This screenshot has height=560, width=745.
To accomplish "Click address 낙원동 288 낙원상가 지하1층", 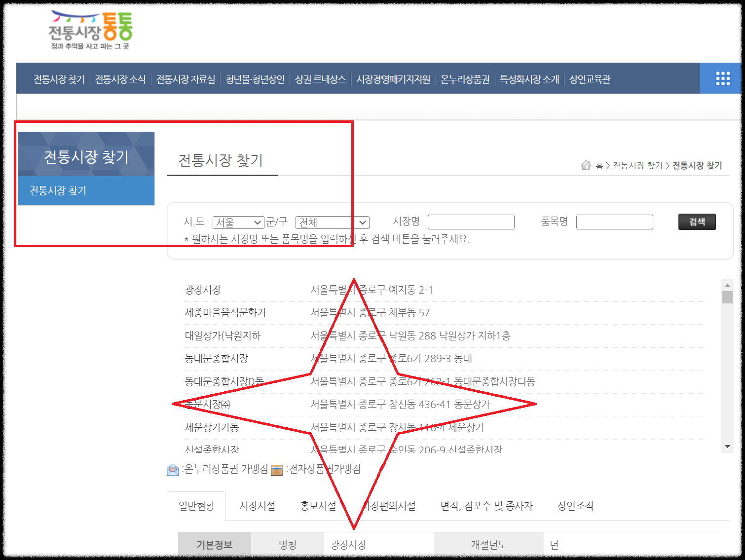I will coord(449,336).
